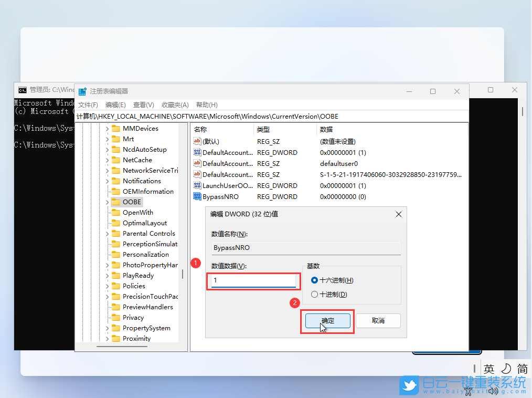This screenshot has height=398, width=532.
Task: Open the 查看(V) menu
Action: pos(144,104)
